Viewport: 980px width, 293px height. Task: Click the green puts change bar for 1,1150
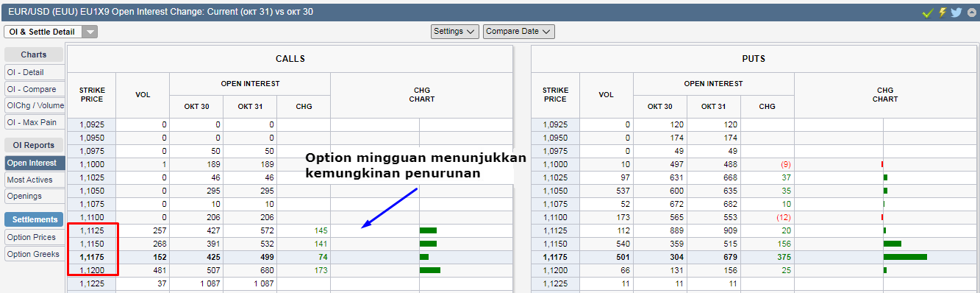893,244
